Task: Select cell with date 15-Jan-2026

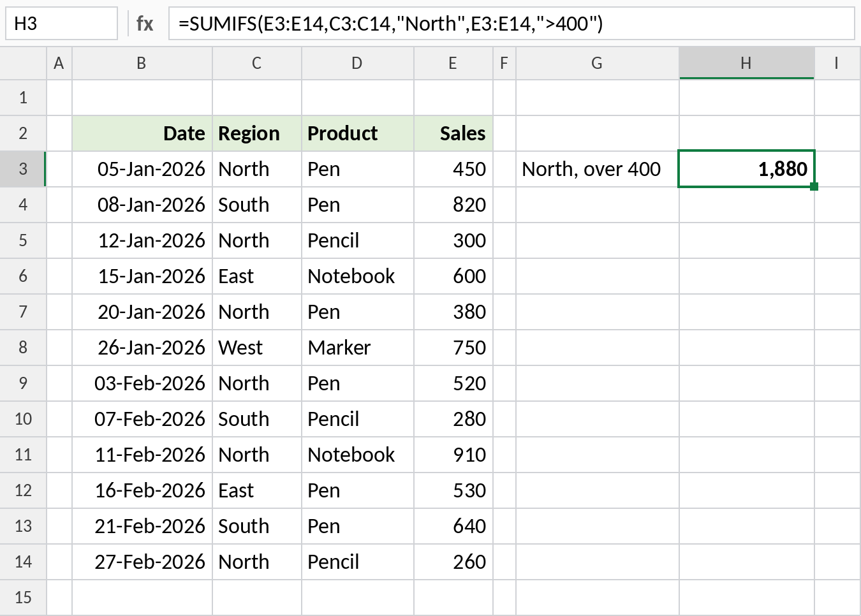Action: point(142,276)
